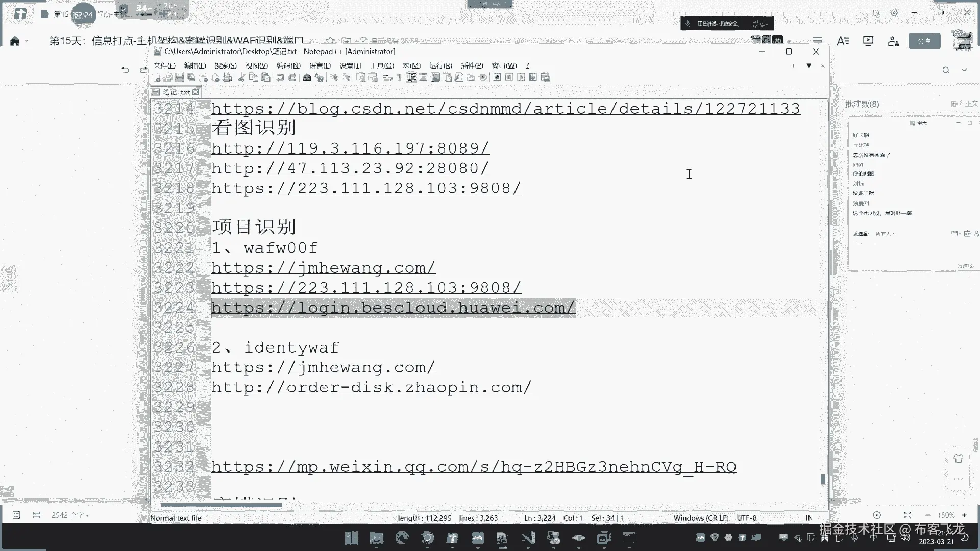
Task: Click the Start Recording macro icon
Action: [x=497, y=78]
